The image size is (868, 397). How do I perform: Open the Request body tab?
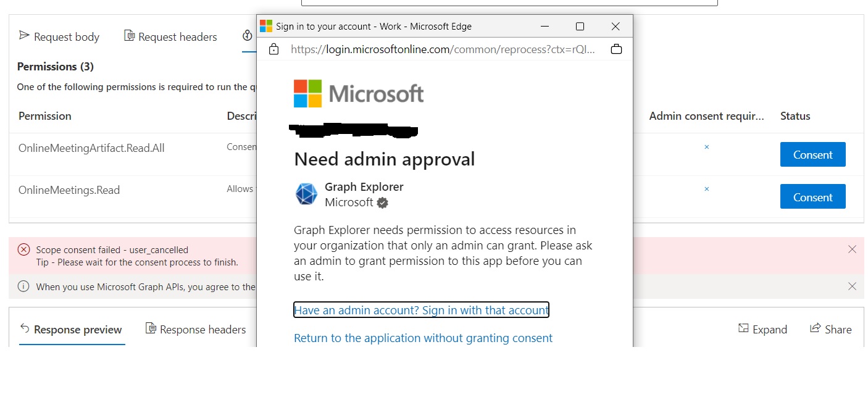click(x=59, y=36)
